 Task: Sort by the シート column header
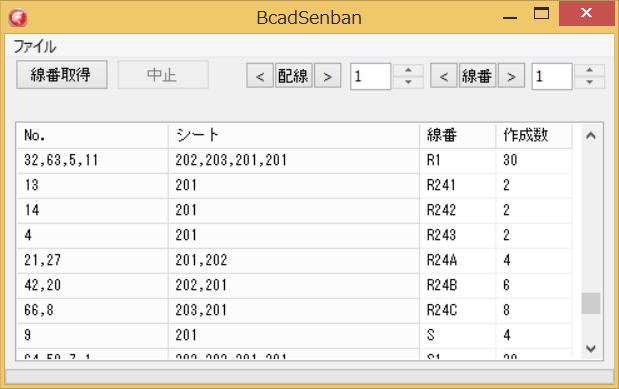294,135
